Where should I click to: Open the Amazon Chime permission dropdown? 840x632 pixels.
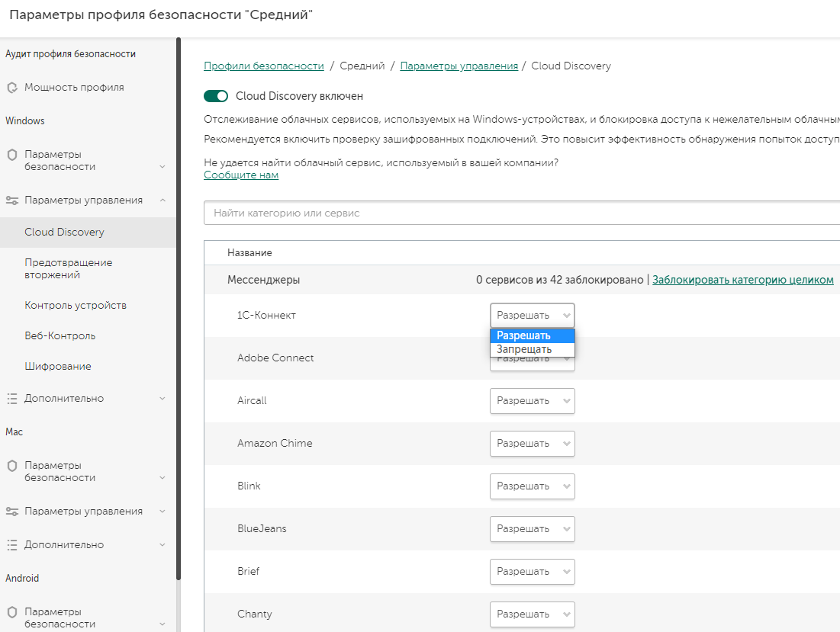(532, 444)
